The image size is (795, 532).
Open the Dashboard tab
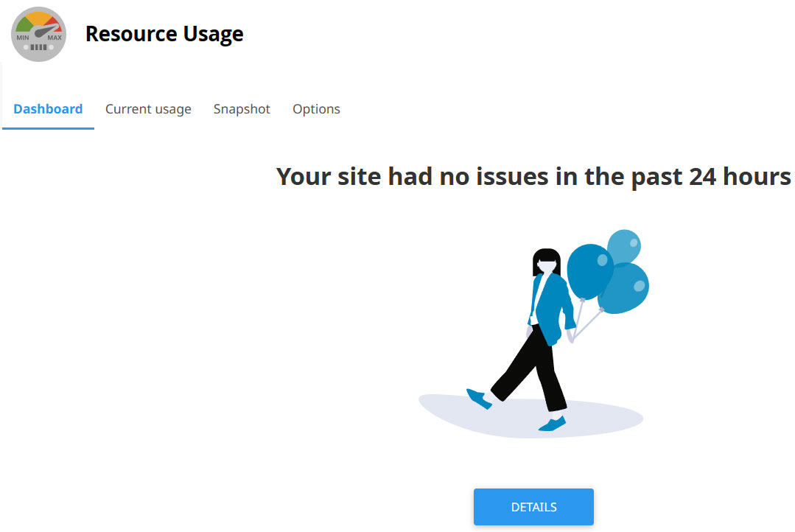coord(48,109)
